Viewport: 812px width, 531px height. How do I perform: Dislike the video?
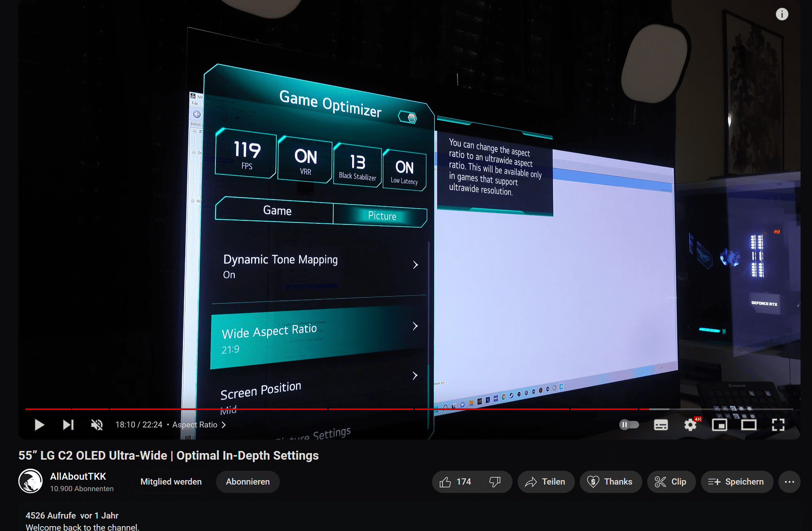point(496,482)
